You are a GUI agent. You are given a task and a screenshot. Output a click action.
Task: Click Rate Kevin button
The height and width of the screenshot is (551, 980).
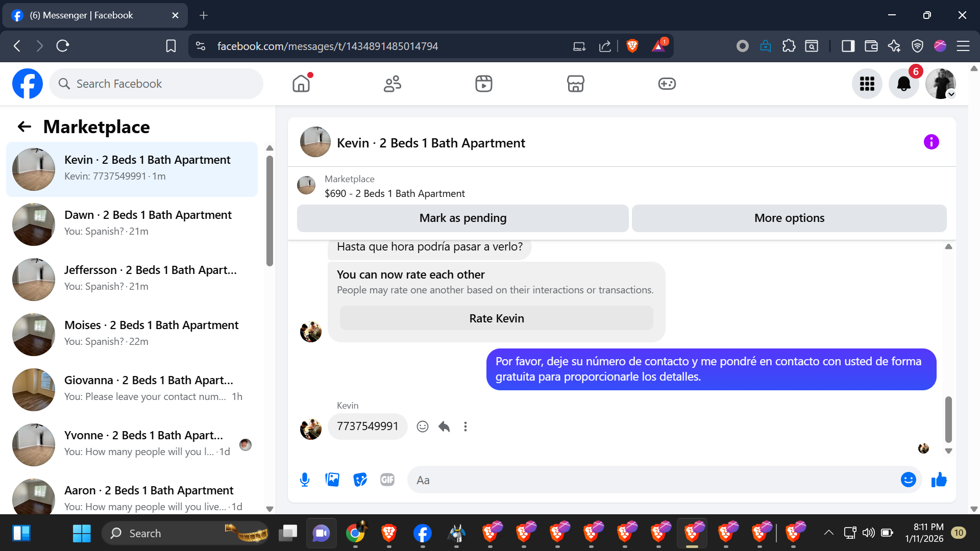(x=497, y=318)
